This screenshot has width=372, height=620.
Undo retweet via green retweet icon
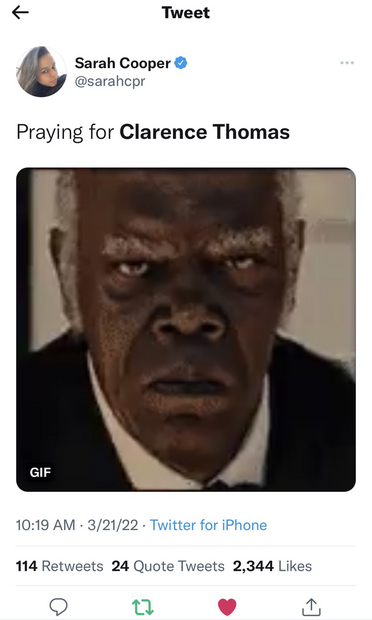pyautogui.click(x=142, y=607)
